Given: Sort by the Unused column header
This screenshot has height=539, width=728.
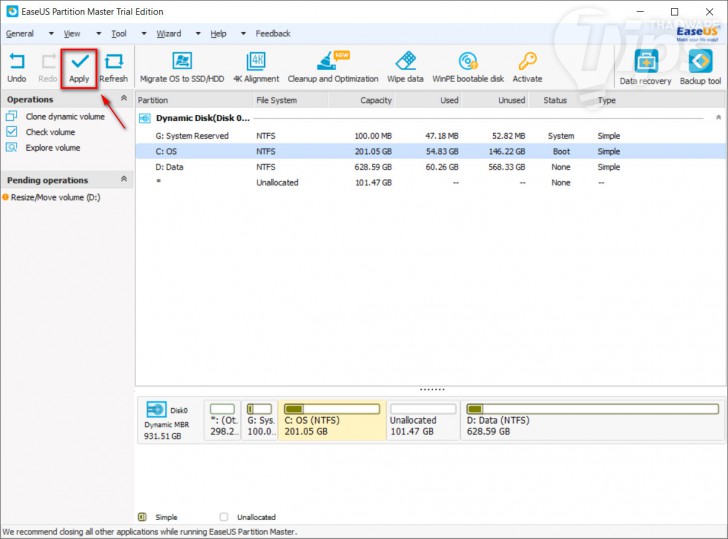Looking at the screenshot, I should click(495, 100).
